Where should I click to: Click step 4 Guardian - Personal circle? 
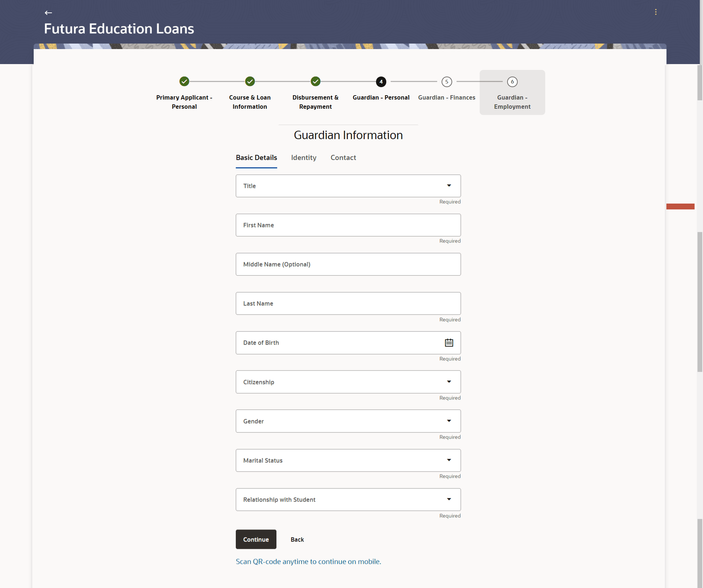coord(381,82)
